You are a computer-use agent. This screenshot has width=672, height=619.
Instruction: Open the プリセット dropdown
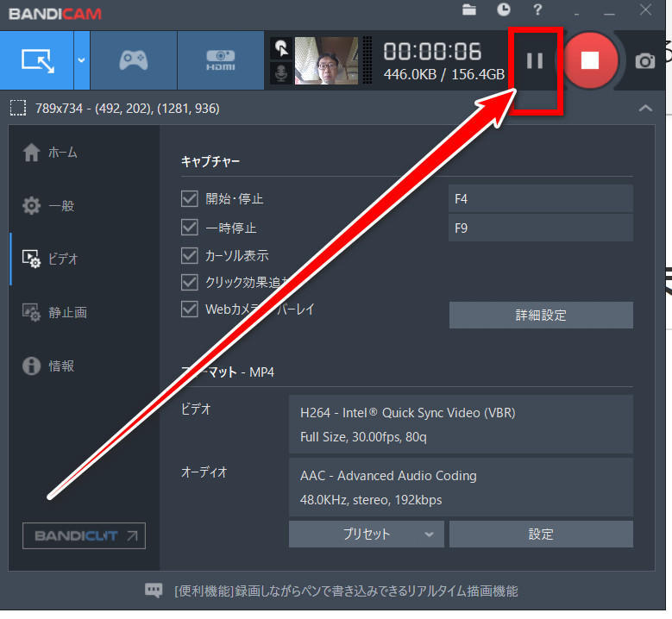(367, 535)
